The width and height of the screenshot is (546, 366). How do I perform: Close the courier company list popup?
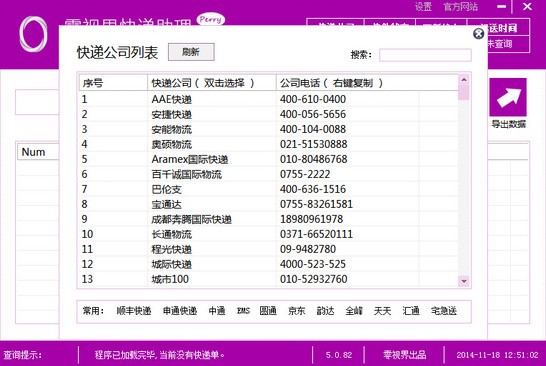coord(478,33)
